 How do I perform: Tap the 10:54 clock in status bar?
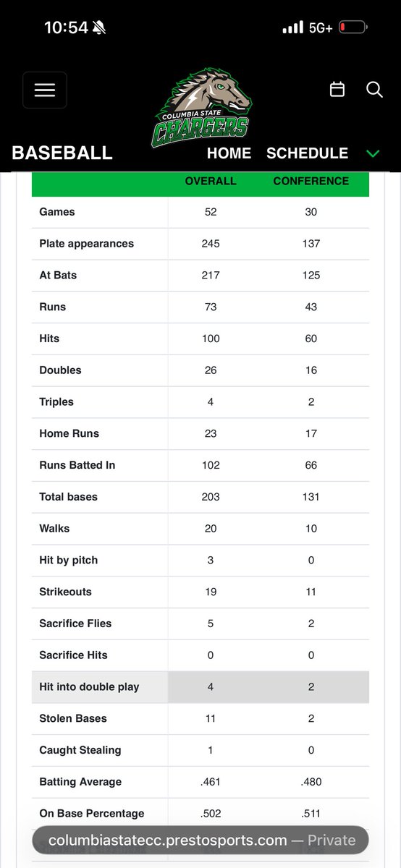tap(66, 28)
